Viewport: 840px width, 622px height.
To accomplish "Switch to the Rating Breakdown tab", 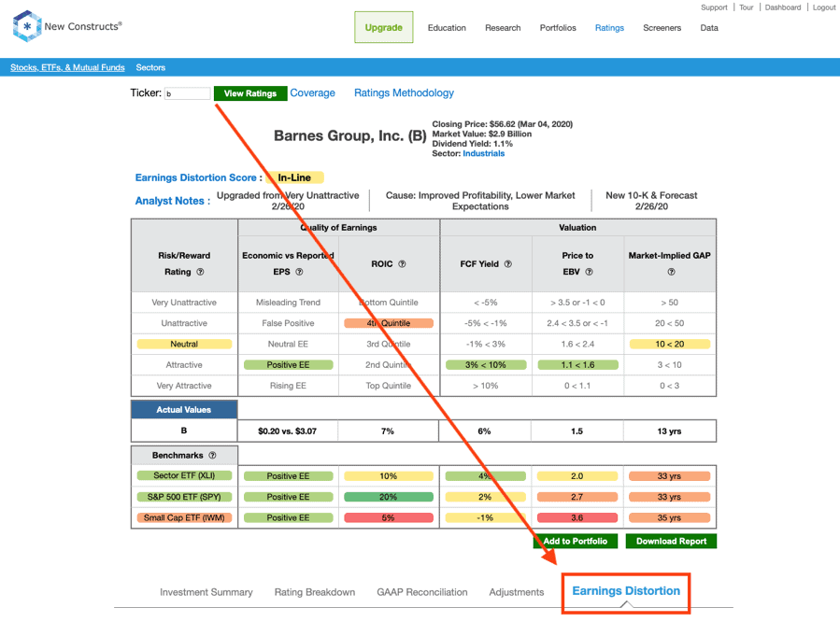I will pyautogui.click(x=315, y=592).
